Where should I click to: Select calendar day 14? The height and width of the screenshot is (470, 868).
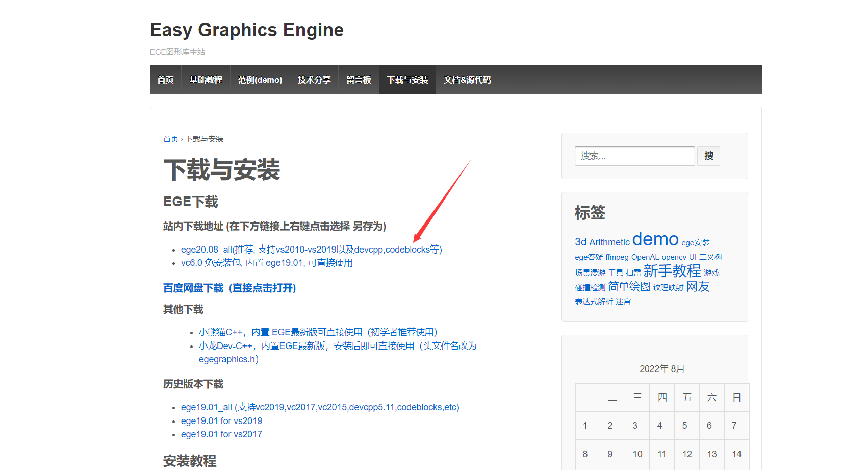[x=736, y=454]
